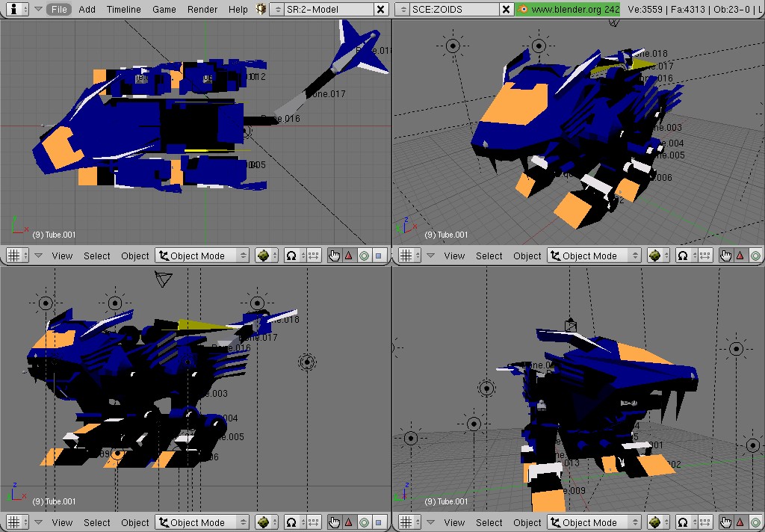This screenshot has height=532, width=765.
Task: Open pivot point selector in top-left viewport
Action: 294,256
